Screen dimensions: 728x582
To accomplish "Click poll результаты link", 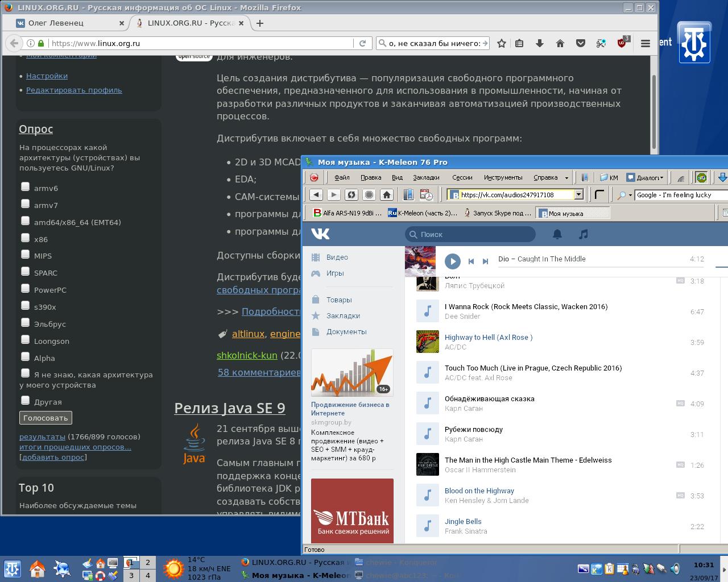I will click(x=42, y=436).
